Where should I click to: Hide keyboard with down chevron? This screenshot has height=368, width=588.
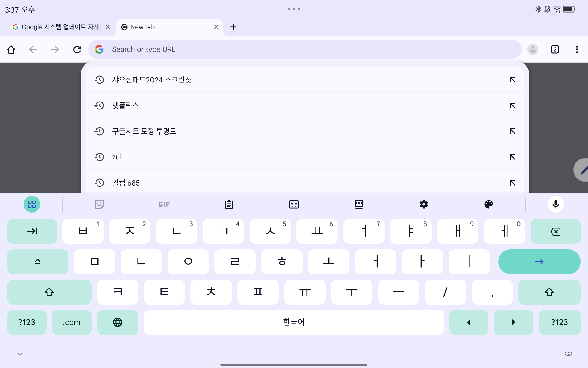(x=20, y=354)
